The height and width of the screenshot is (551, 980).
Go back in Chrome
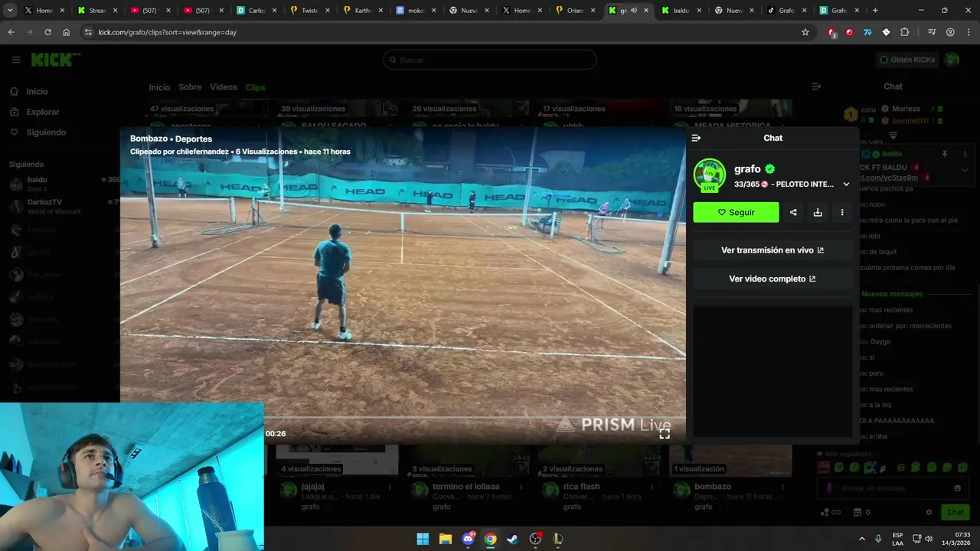pos(11,32)
